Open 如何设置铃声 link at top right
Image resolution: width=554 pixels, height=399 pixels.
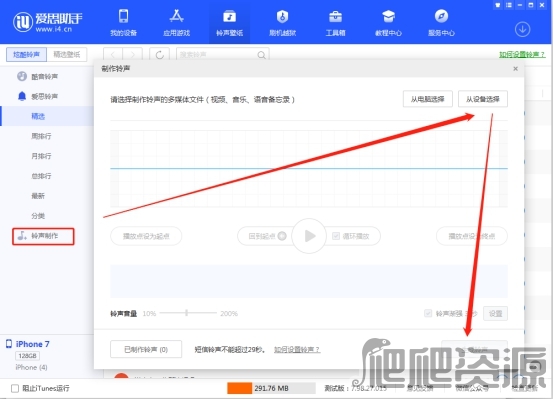(522, 54)
